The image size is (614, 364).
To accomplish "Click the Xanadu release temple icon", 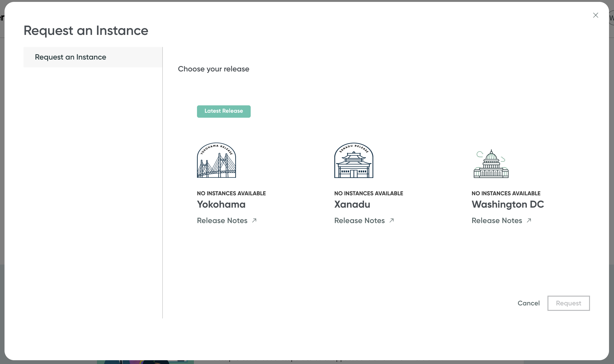I will click(x=354, y=160).
